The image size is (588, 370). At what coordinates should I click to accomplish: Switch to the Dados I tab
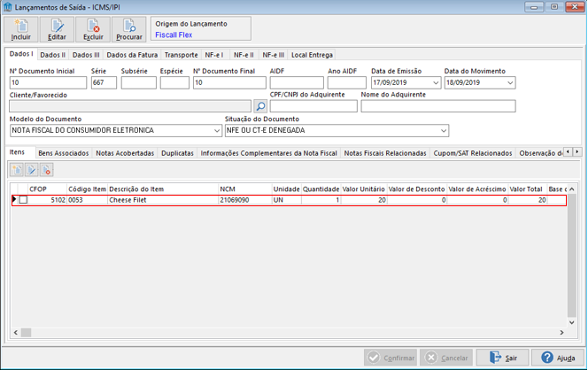(21, 54)
